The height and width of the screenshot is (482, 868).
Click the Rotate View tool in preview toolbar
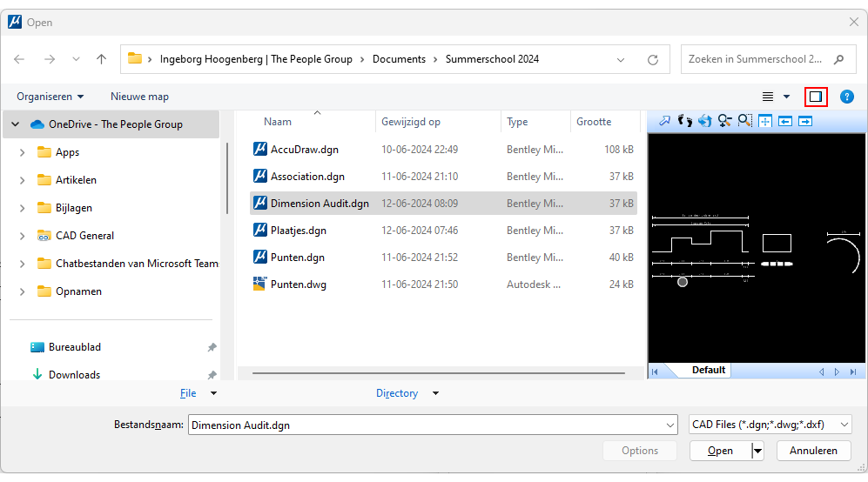[x=704, y=121]
